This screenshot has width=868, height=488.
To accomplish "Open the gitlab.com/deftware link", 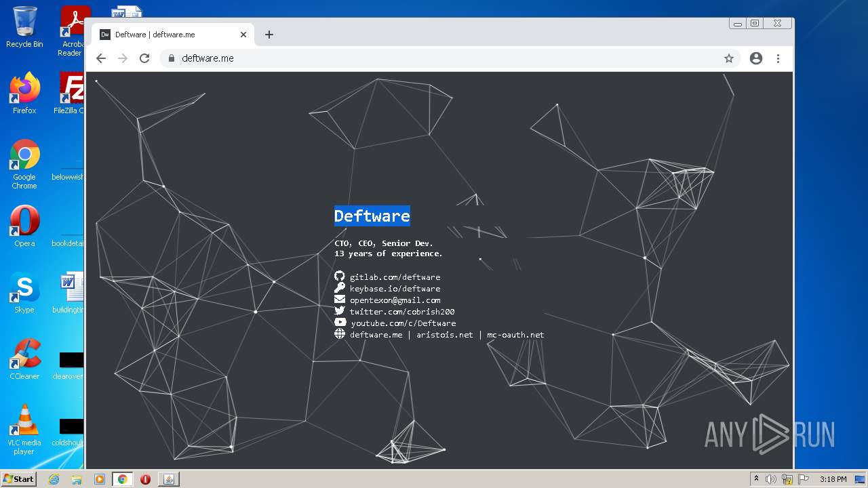I will pos(395,277).
